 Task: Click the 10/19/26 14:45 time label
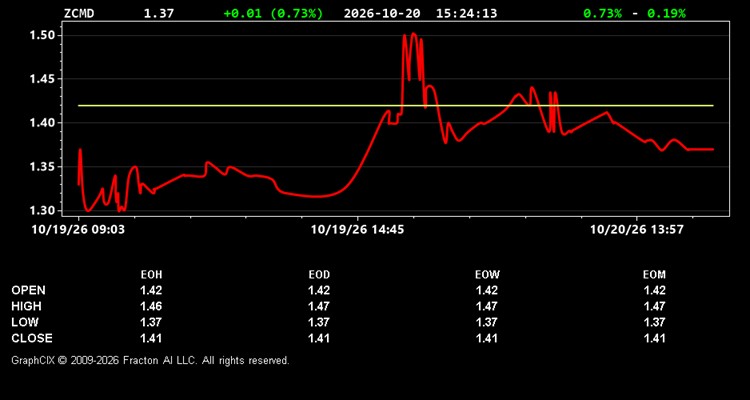point(357,230)
